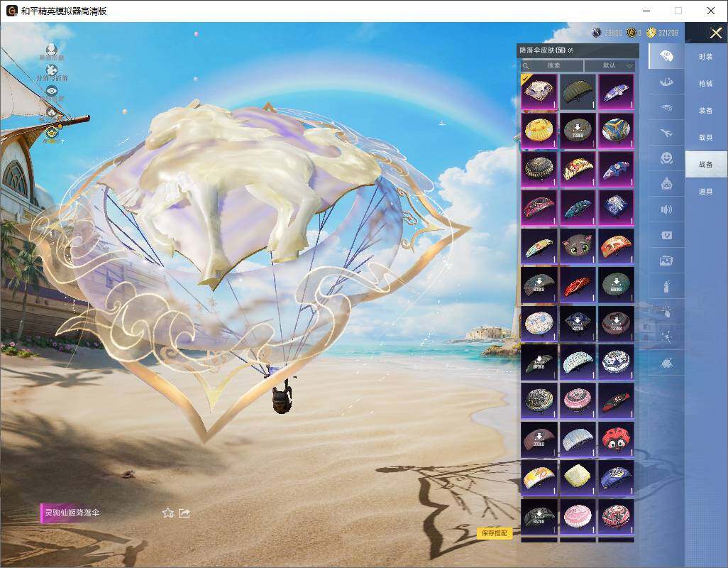Select the default olive green parachute skin

[578, 92]
